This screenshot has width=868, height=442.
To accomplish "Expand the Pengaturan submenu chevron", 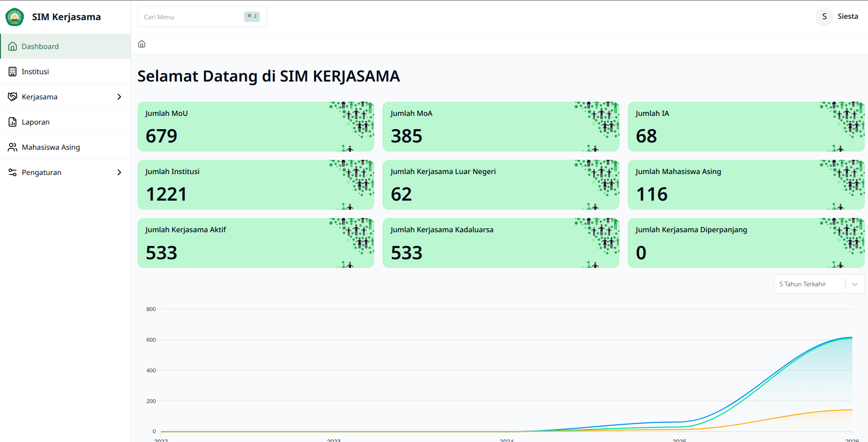I will point(119,172).
